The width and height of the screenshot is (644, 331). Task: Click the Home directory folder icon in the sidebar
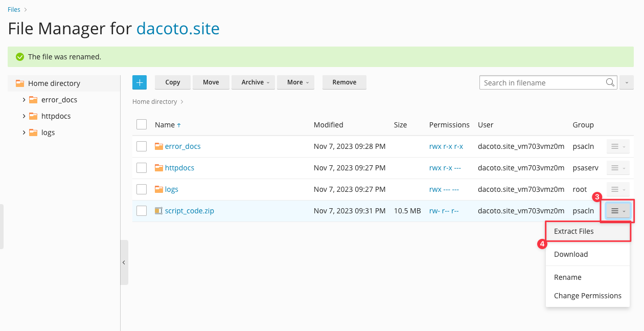click(20, 83)
